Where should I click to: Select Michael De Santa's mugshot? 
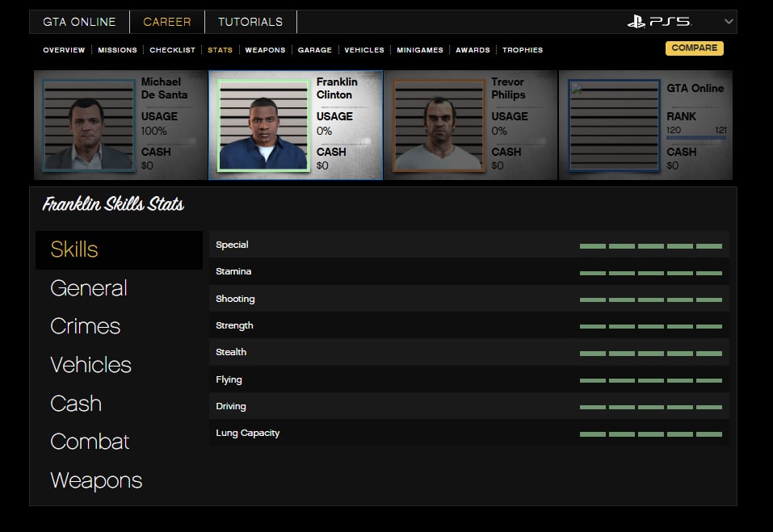(x=89, y=126)
